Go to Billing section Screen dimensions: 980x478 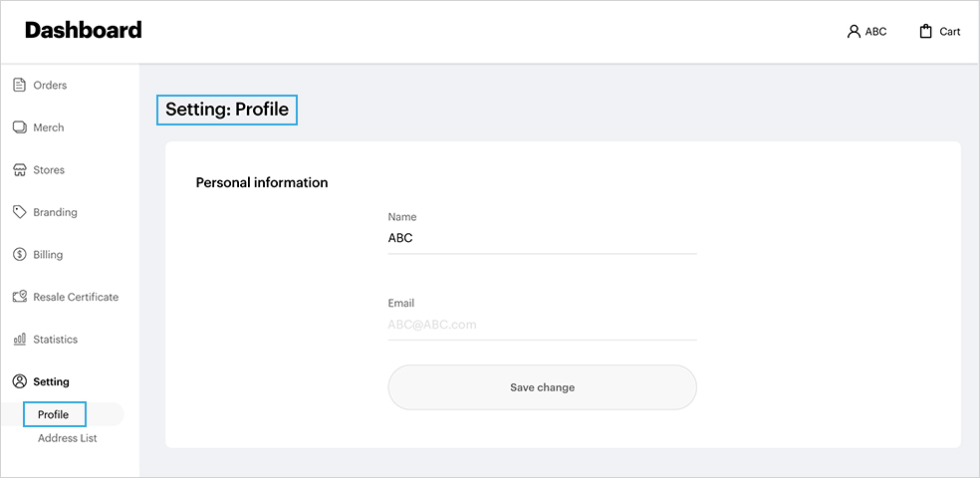48,255
